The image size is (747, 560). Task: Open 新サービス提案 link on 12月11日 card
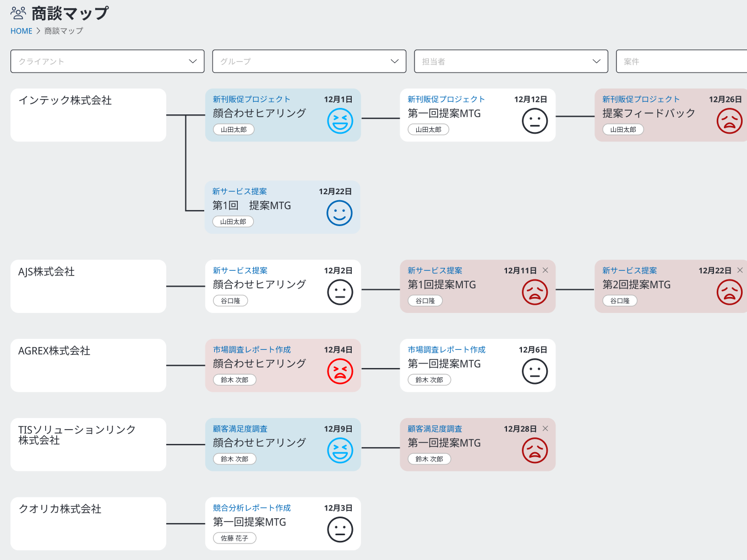[435, 271]
